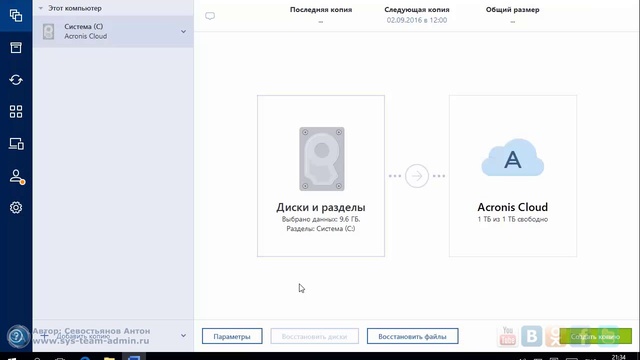The height and width of the screenshot is (360, 640).
Task: Click the 1 ТБ из 1 ТБ свободно text
Action: coord(513,219)
